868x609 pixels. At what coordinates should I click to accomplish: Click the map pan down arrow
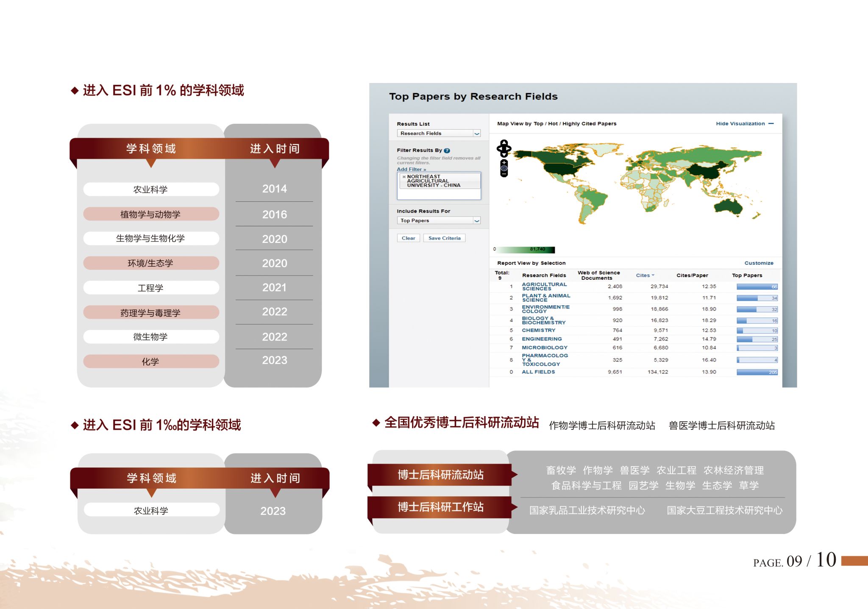pyautogui.click(x=504, y=155)
